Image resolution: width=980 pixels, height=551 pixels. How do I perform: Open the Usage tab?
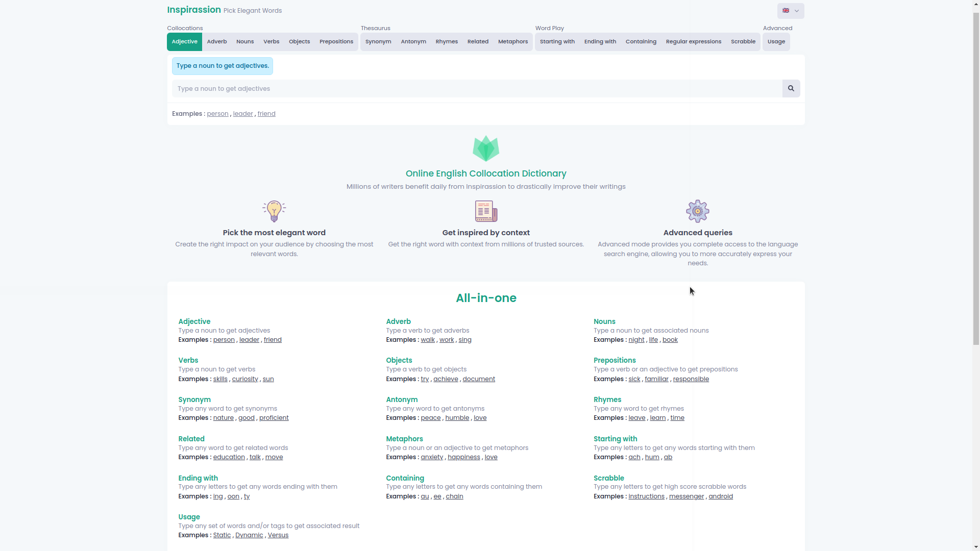coord(776,42)
